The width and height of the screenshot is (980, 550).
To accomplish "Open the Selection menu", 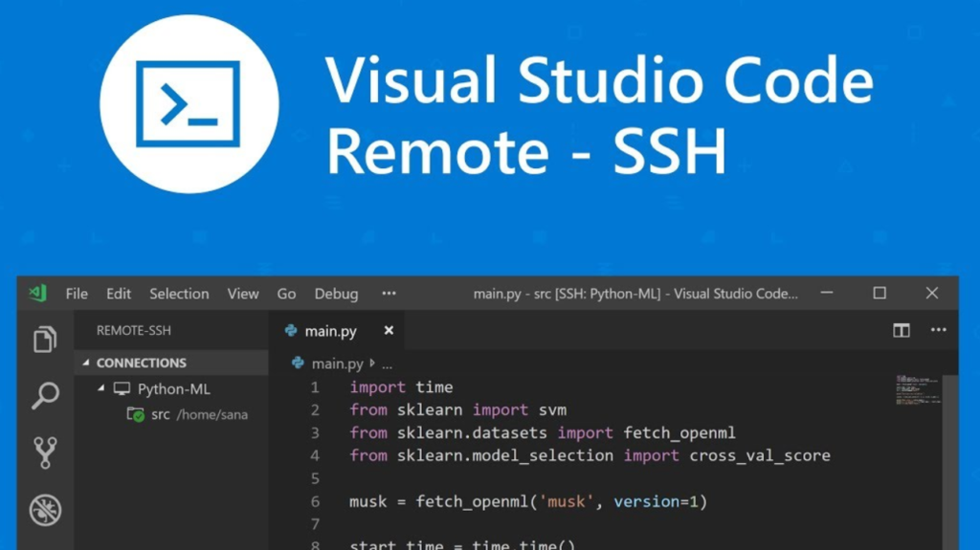I will point(179,293).
